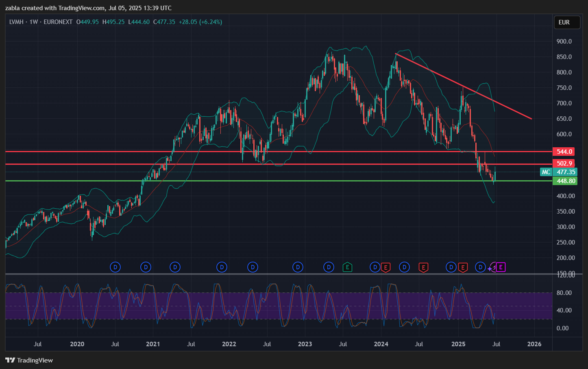Open the dividend marker just before 2021
This screenshot has height=369, width=588.
tap(146, 267)
